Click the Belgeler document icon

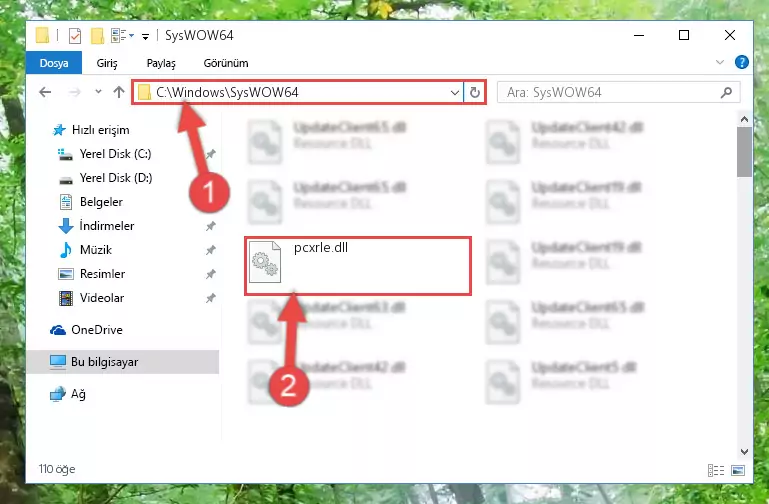click(66, 202)
